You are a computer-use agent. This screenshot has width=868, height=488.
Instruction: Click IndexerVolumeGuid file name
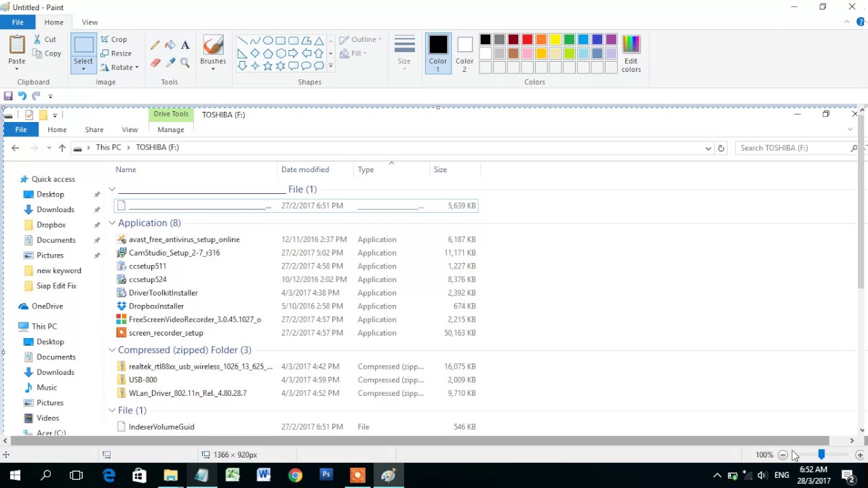[x=161, y=427]
